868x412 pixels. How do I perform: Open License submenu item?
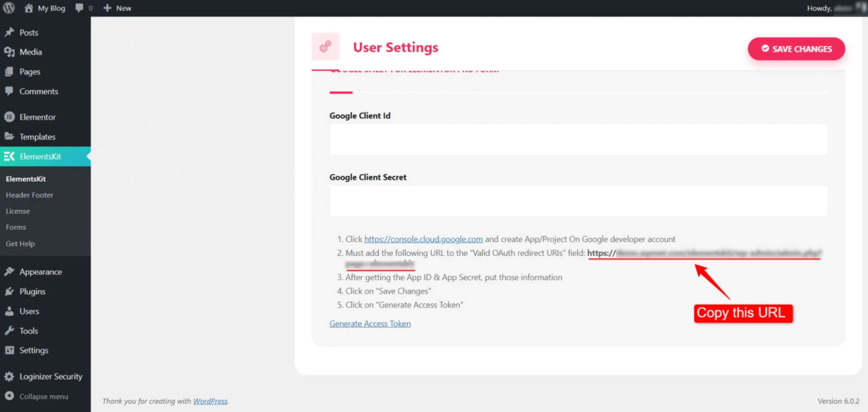coord(18,211)
